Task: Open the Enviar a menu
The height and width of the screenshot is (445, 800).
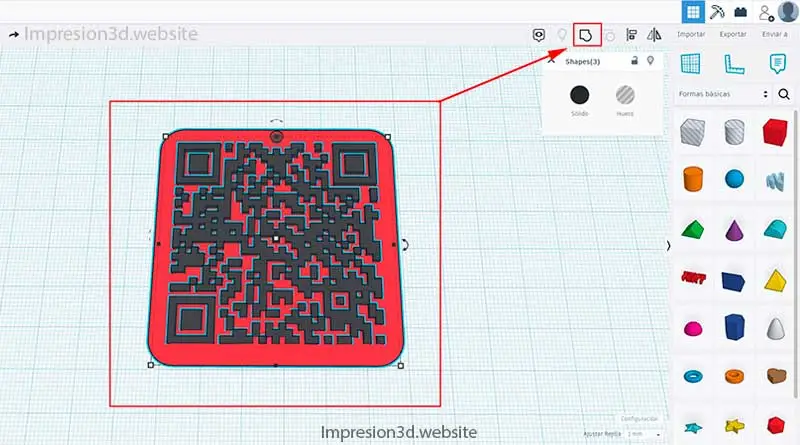Action: (x=774, y=34)
